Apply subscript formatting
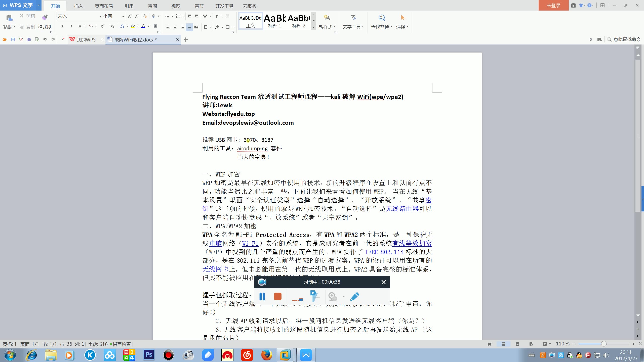644x362 pixels. pos(112,26)
